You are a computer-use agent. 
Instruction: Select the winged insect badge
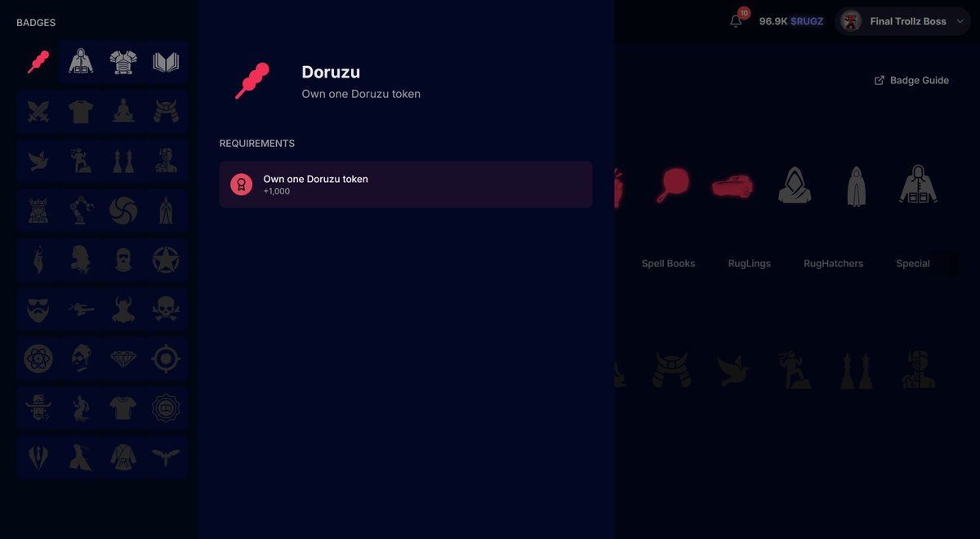coord(166,457)
